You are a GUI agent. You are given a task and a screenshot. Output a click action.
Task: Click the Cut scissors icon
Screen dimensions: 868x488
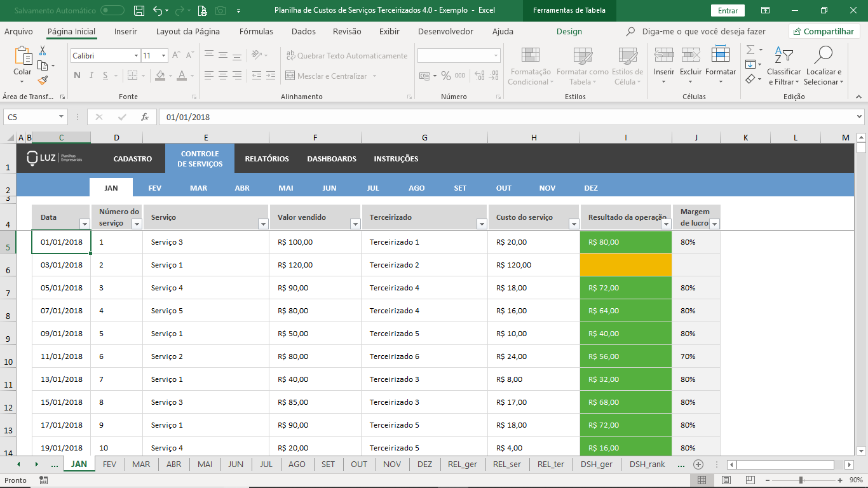coord(43,51)
